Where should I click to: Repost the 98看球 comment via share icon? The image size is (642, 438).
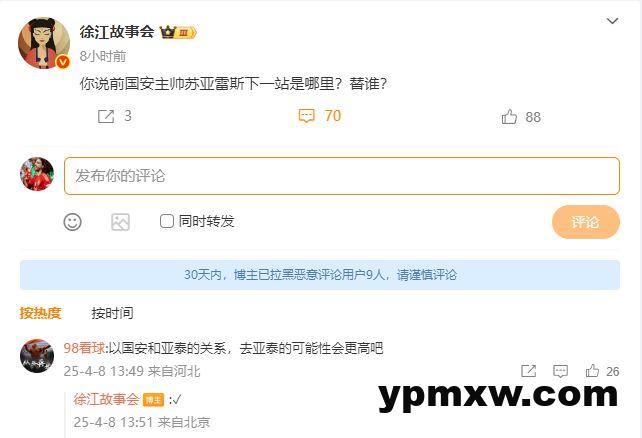tap(529, 371)
